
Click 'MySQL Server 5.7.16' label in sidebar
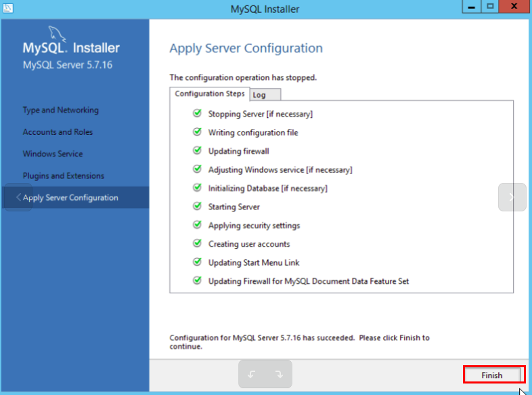68,65
